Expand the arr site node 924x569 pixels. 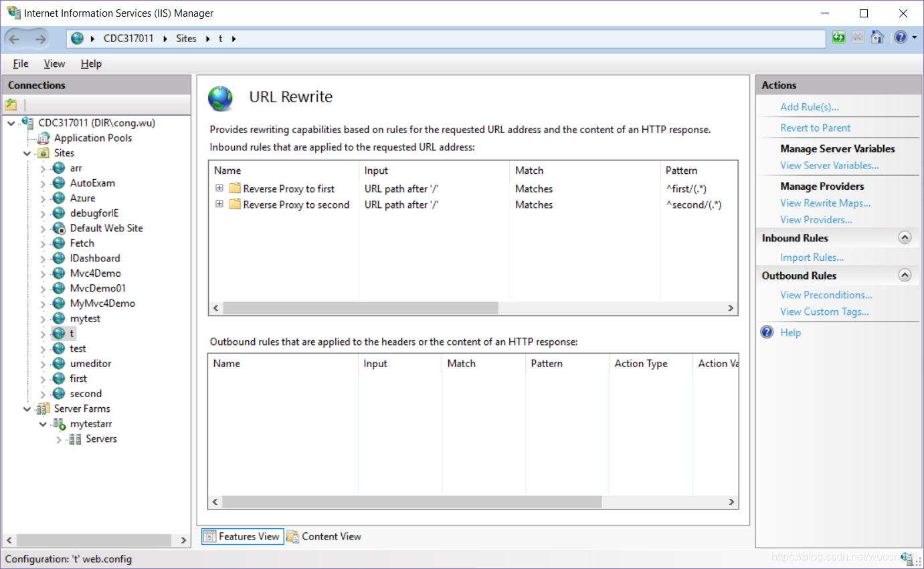point(43,168)
